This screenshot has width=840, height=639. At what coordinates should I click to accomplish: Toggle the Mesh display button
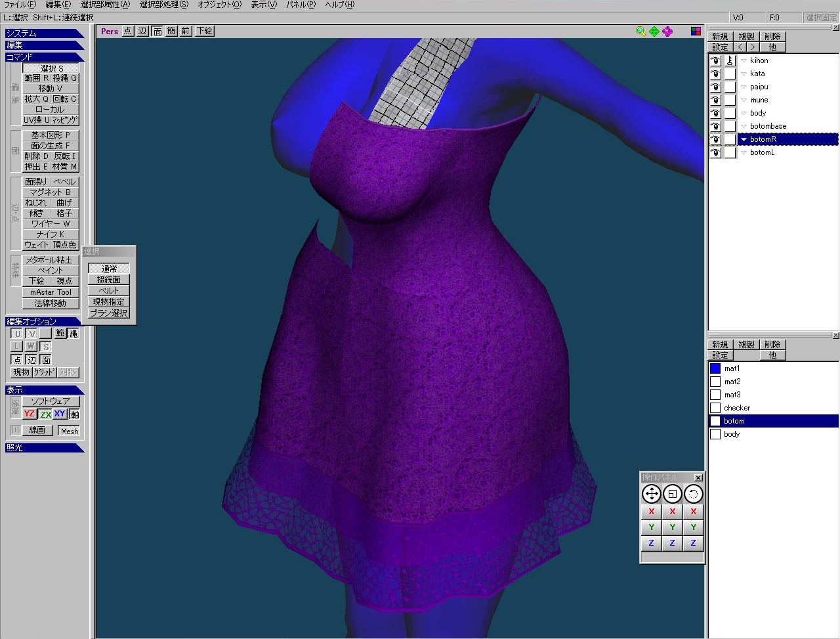[x=69, y=431]
